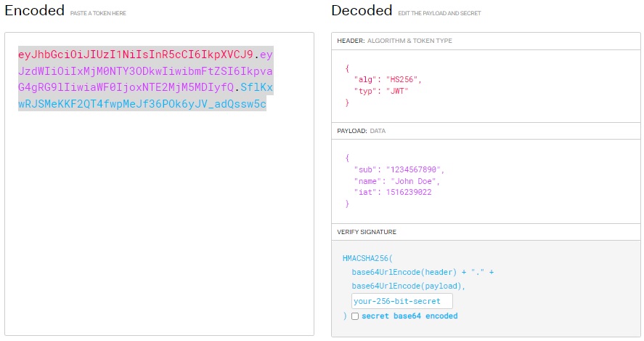Click the "secret base64 encoded" label text
The image size is (644, 341).
[409, 316]
